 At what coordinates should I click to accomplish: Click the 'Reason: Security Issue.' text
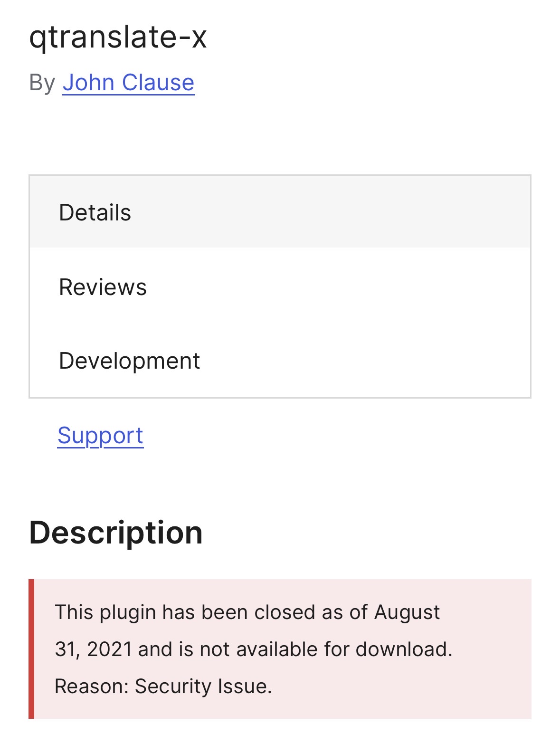pyautogui.click(x=163, y=686)
